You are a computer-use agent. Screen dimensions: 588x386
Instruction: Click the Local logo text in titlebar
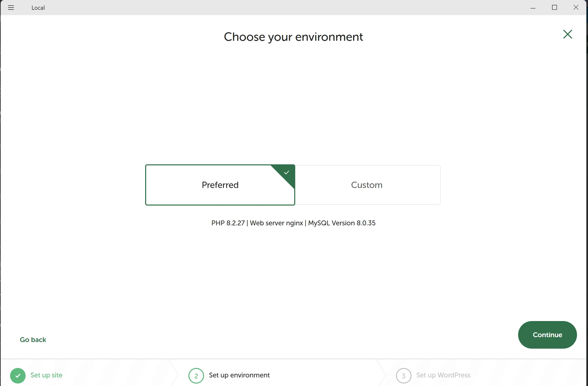pyautogui.click(x=38, y=8)
